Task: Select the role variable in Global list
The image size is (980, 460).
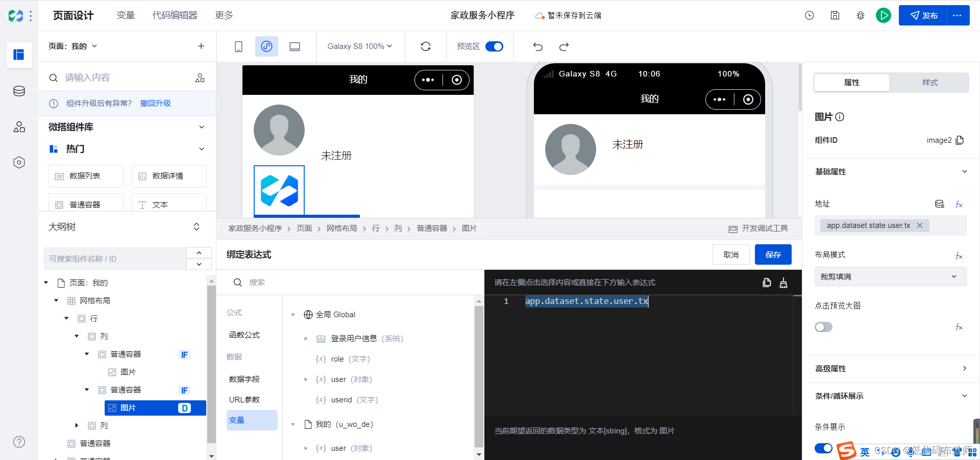Action: (343, 359)
